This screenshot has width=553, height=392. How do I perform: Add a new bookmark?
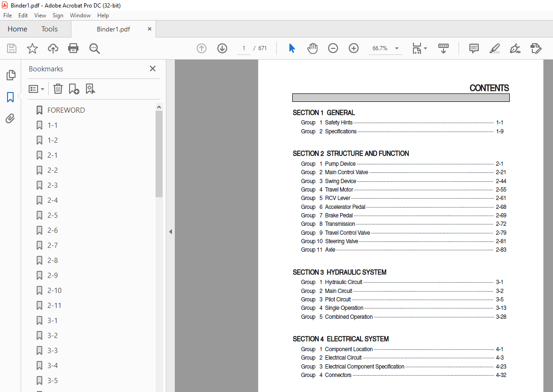(x=74, y=89)
